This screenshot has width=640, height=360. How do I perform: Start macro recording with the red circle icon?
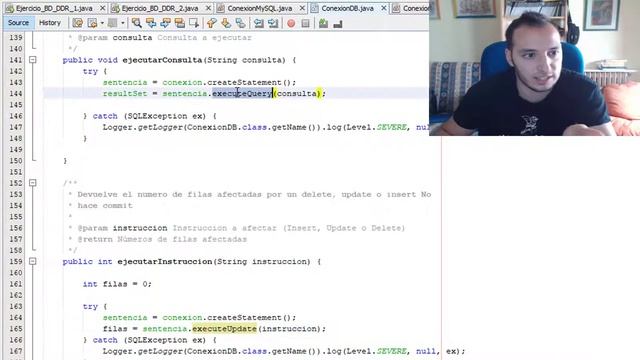(x=291, y=23)
